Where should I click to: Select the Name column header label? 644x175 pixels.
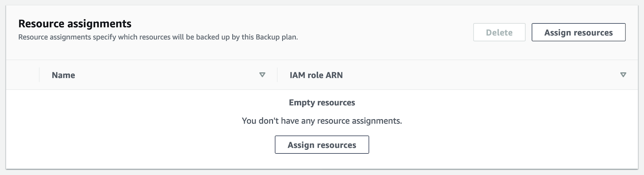(63, 75)
